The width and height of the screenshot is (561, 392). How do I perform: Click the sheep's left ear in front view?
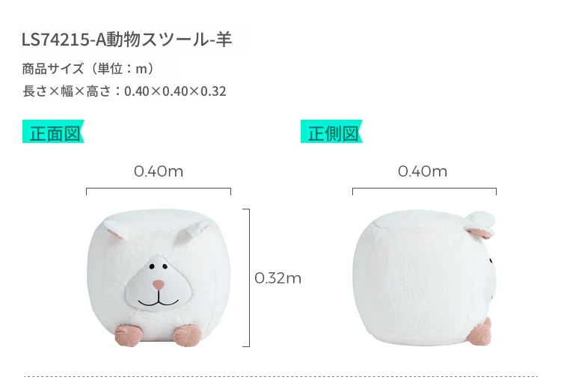(116, 229)
